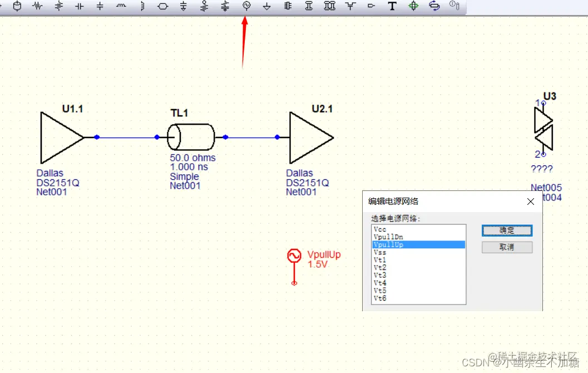Select VpullDn in the power net list

tap(418, 237)
